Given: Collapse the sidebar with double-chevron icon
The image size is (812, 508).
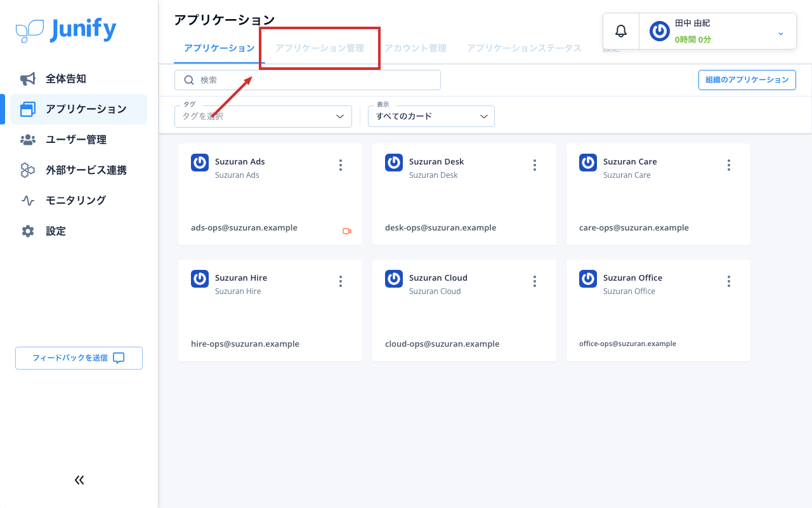Looking at the screenshot, I should click(x=79, y=480).
